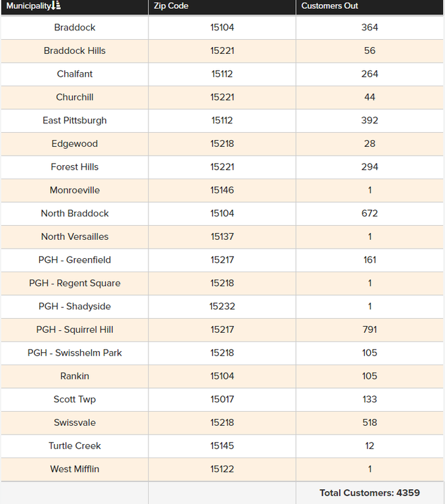Select zip code 15232 for Shadyside
445x504 pixels.
pyautogui.click(x=222, y=307)
